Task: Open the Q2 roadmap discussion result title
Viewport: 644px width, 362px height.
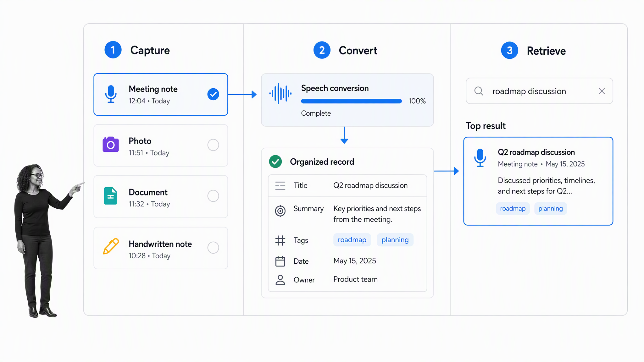Action: (536, 152)
